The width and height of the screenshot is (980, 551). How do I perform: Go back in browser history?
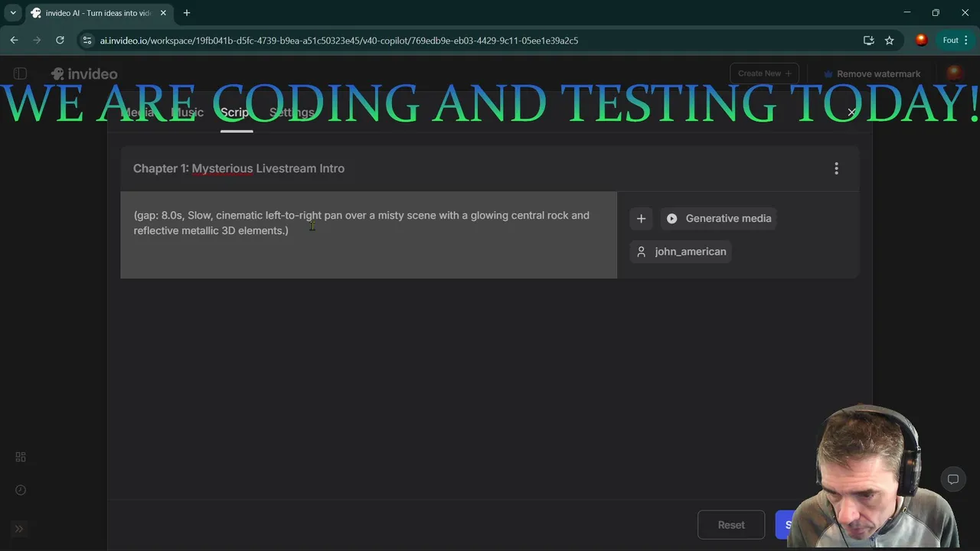(x=14, y=41)
